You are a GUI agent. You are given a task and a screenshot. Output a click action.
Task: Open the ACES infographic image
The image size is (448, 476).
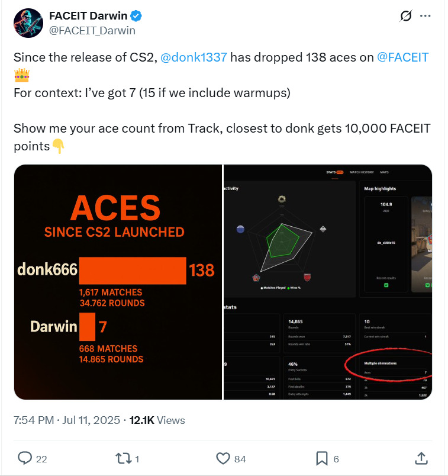tap(117, 282)
